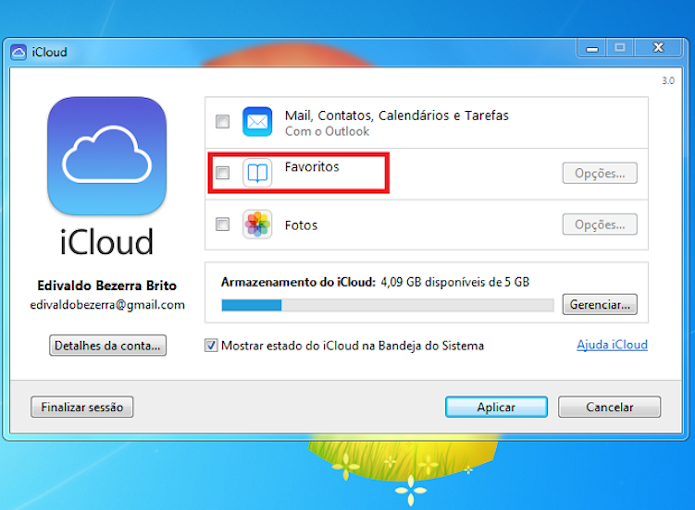Image resolution: width=695 pixels, height=510 pixels.
Task: Click the 3.0 version number
Action: point(668,81)
